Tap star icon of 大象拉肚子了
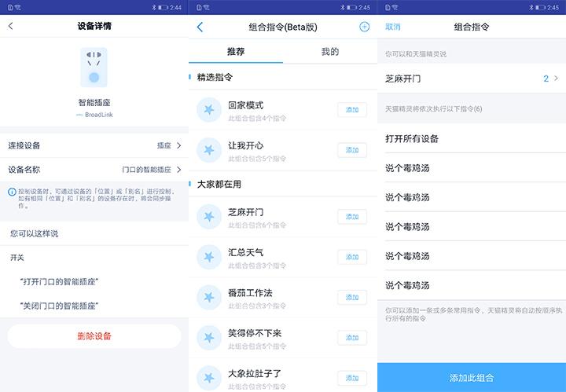 pyautogui.click(x=209, y=378)
